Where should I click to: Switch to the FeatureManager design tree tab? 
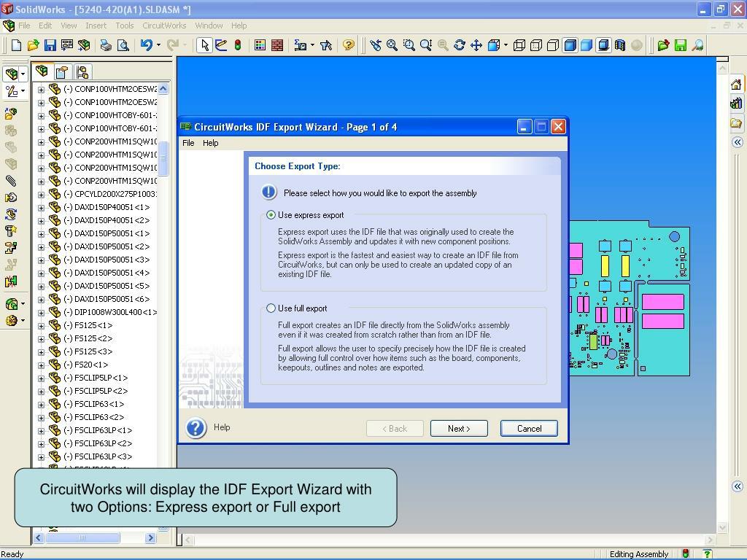coord(42,71)
